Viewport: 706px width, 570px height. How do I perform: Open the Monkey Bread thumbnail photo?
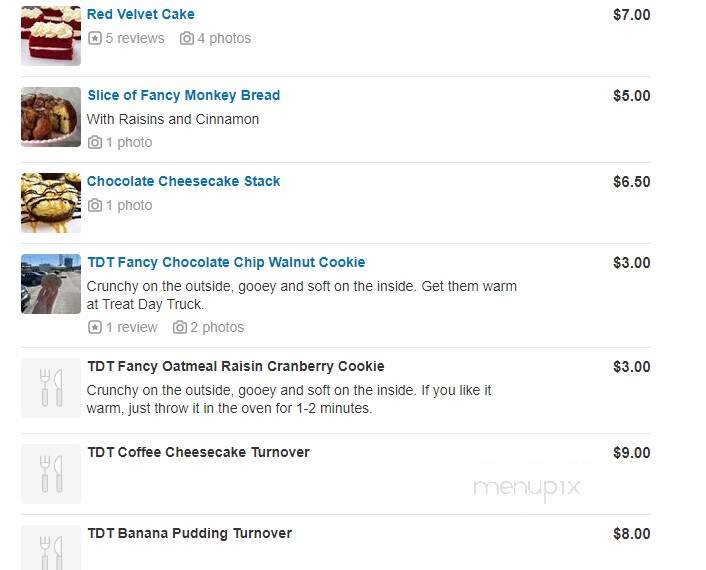point(51,117)
